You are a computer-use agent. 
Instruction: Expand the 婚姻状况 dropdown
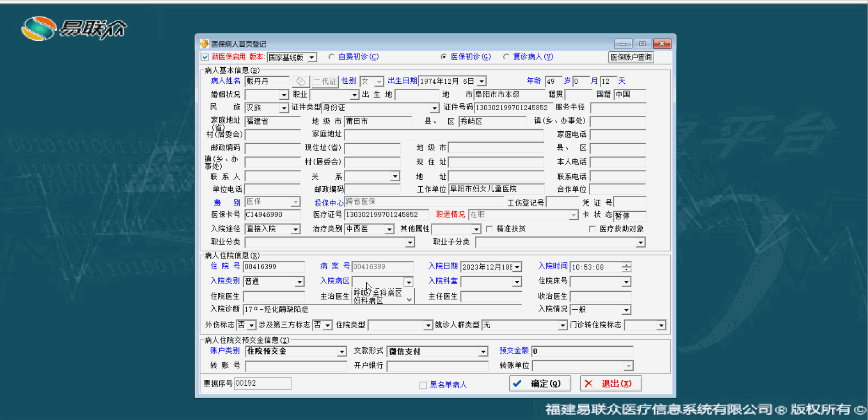(284, 95)
